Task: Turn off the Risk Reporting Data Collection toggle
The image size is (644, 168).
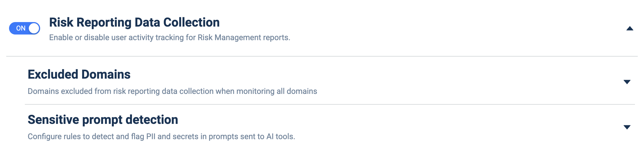Action: click(x=25, y=28)
